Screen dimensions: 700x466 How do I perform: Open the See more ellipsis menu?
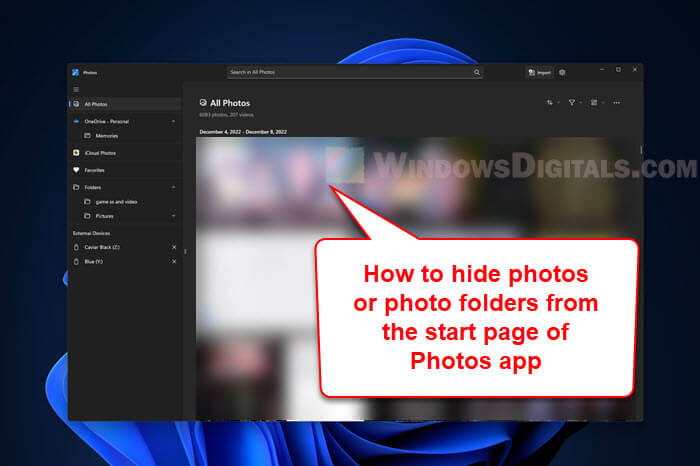click(x=617, y=103)
